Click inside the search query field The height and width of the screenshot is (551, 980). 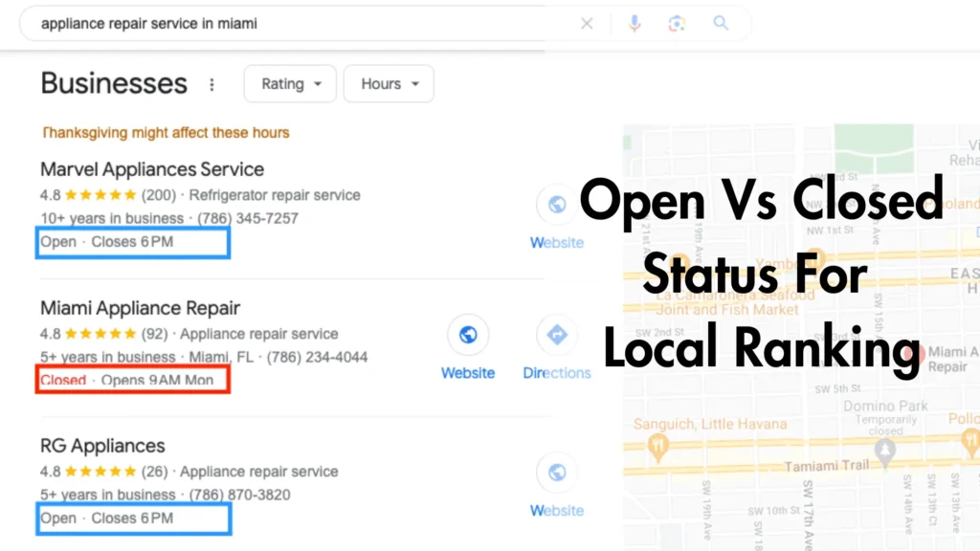300,24
